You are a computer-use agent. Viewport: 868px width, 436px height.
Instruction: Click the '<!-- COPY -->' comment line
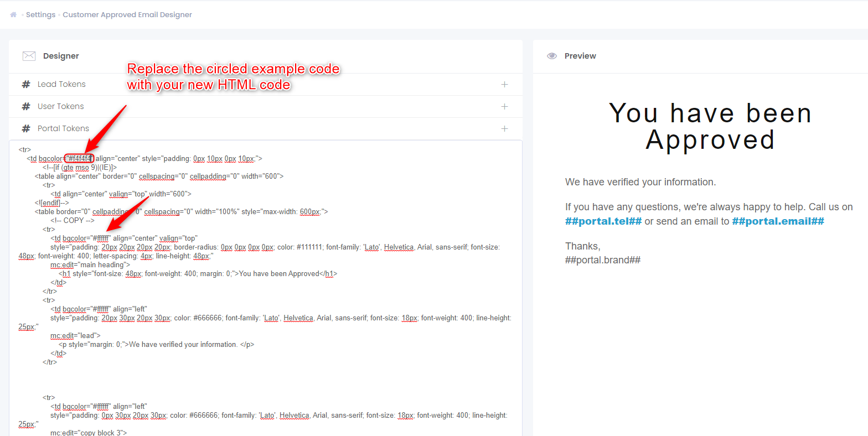point(73,220)
